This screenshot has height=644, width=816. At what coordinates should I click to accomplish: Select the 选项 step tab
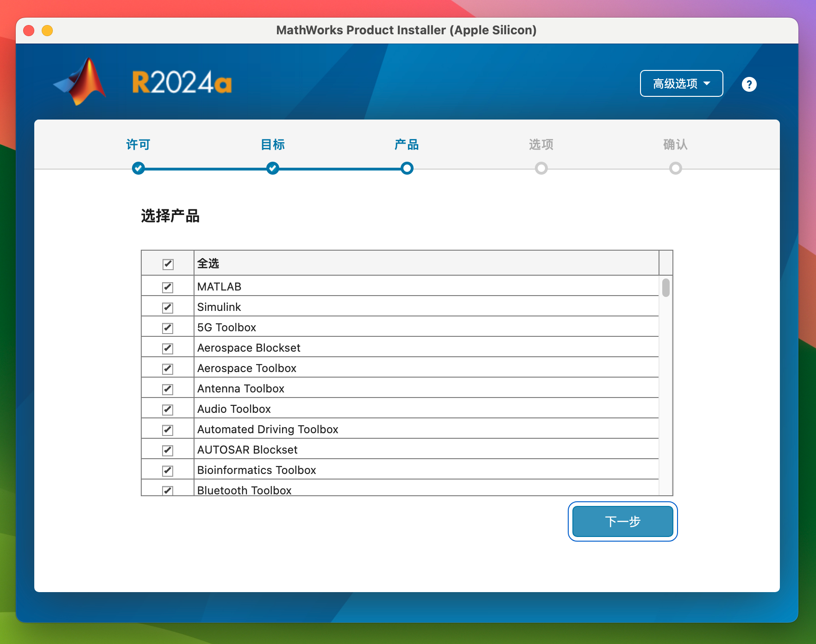coord(541,145)
